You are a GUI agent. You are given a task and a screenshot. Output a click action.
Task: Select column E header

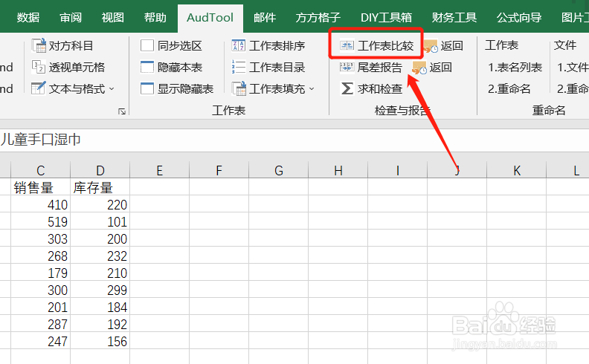(160, 170)
